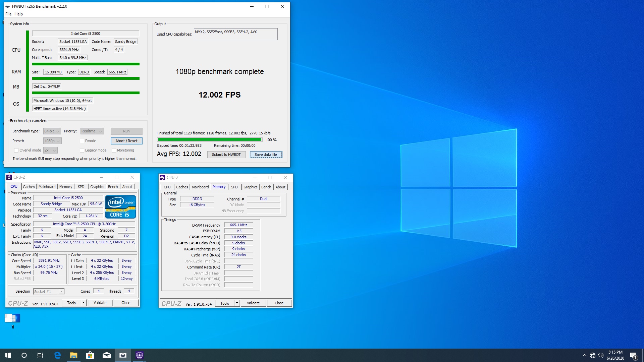Open the Action Center notifications

pos(633,355)
